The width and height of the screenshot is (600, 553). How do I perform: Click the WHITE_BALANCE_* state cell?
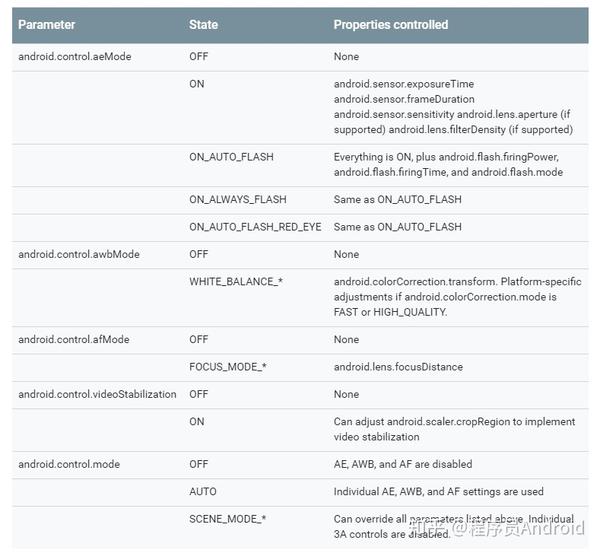click(x=236, y=282)
